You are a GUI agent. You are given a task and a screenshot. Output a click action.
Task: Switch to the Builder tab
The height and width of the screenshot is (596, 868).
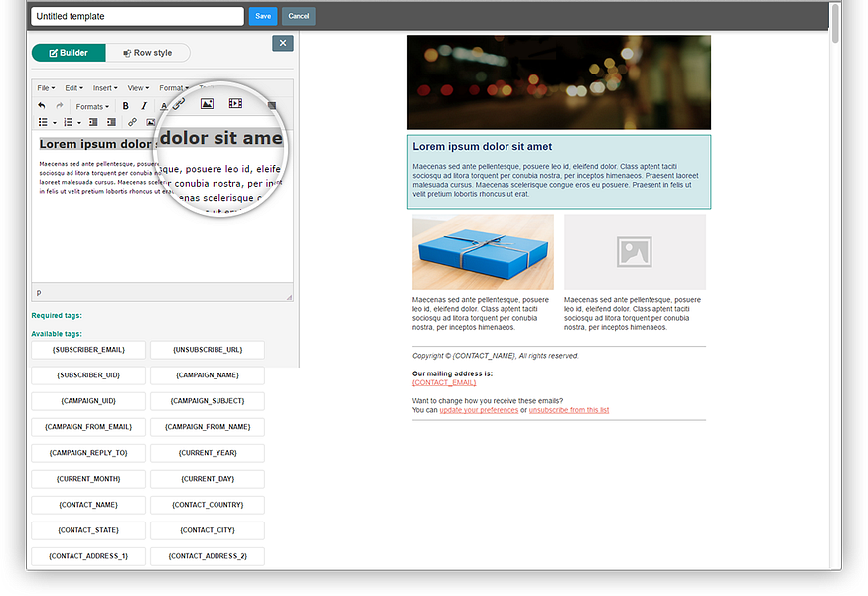(x=69, y=53)
